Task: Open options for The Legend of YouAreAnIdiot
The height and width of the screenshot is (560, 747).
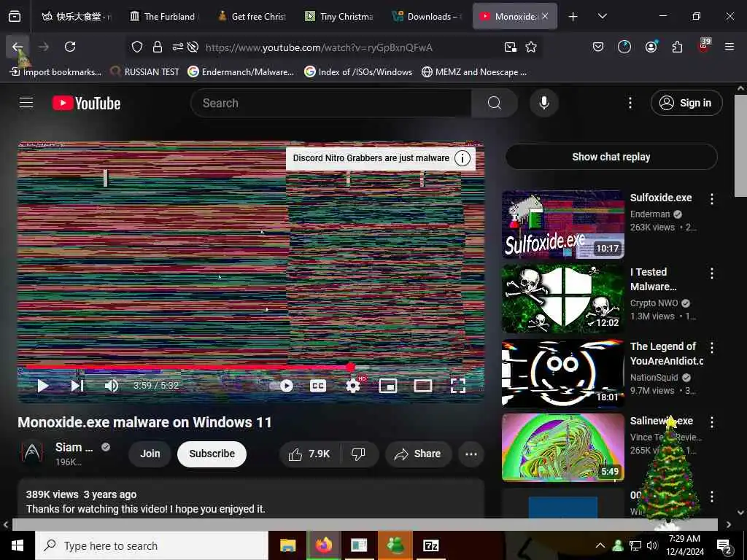Action: (712, 348)
